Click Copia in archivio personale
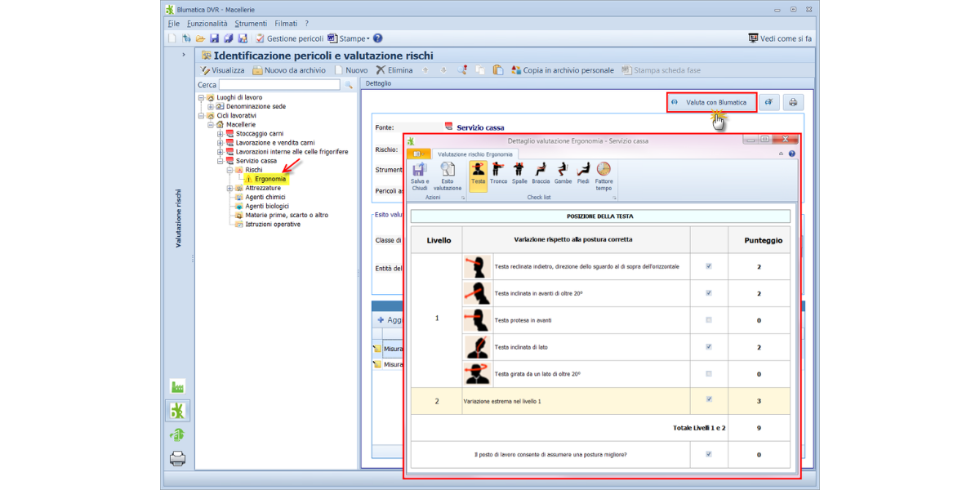Screen dimensions: 980x490 tap(562, 70)
